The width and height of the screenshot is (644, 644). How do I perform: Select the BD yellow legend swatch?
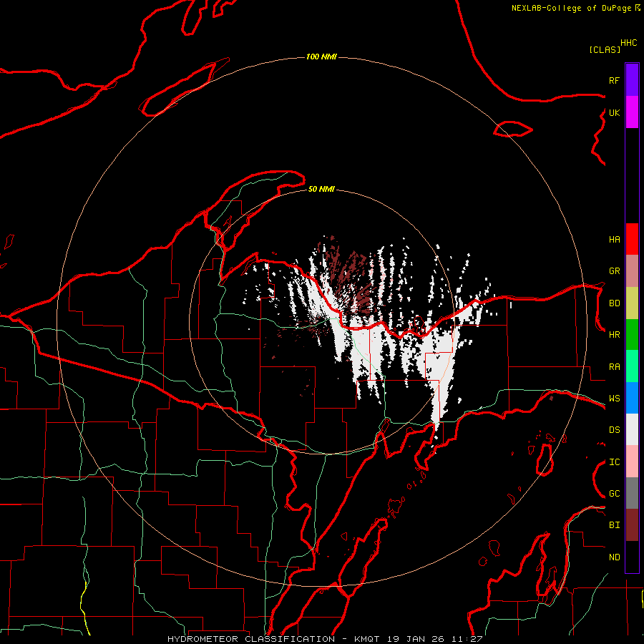(632, 303)
